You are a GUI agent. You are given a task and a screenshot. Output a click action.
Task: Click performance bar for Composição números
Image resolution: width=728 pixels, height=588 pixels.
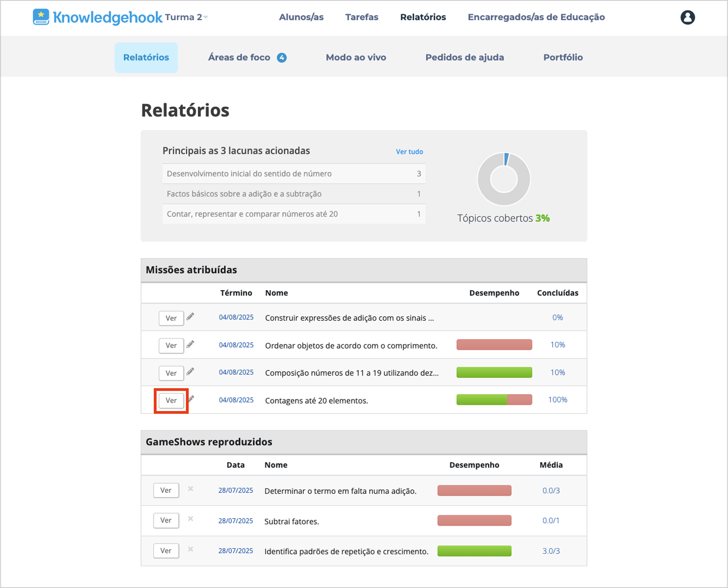(x=494, y=372)
